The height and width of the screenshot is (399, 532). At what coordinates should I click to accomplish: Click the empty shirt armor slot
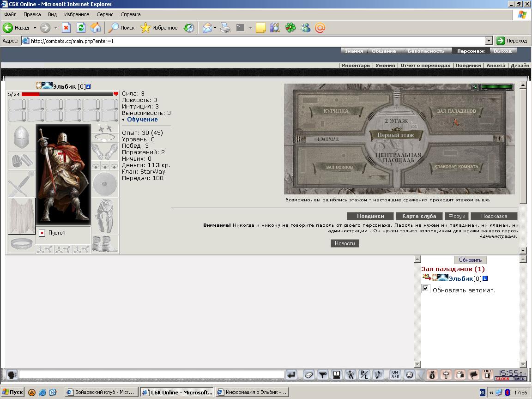pyautogui.click(x=21, y=216)
